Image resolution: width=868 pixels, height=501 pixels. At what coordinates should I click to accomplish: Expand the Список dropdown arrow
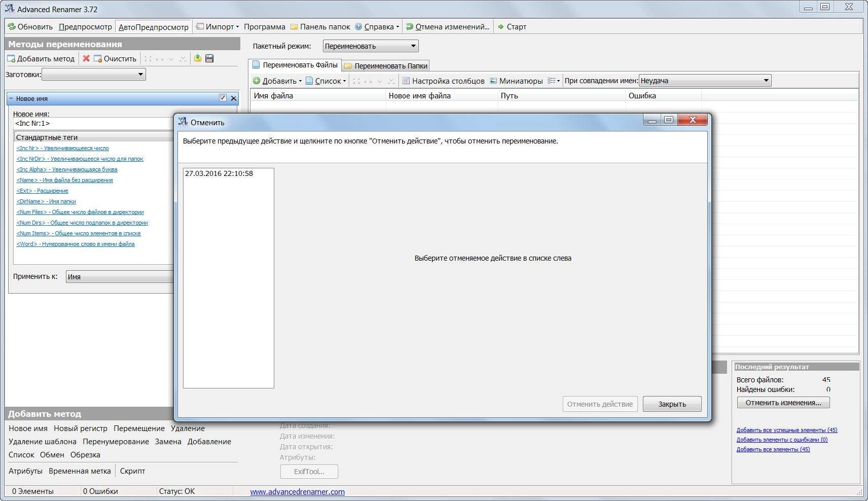tap(344, 81)
